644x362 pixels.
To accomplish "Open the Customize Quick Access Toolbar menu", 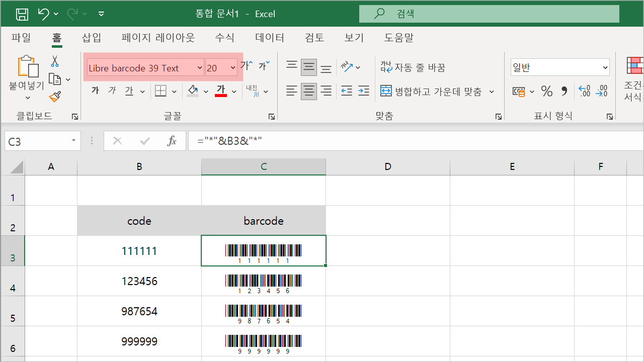I will coord(101,14).
